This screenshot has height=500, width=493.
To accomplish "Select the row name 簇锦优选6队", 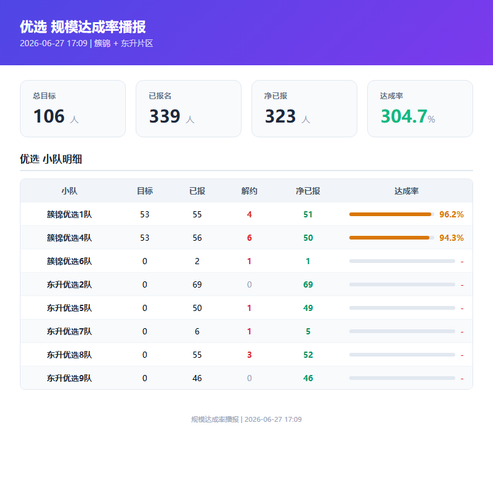I will pyautogui.click(x=69, y=261).
